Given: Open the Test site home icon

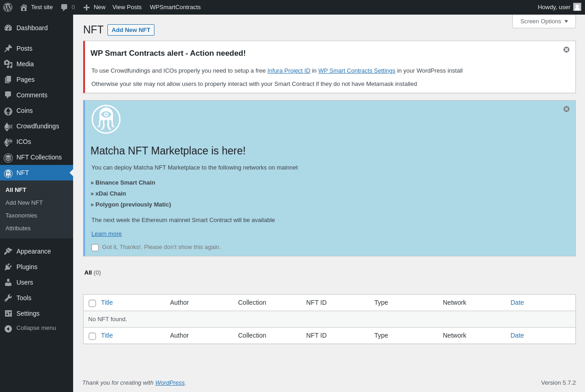Looking at the screenshot, I should click(x=24, y=7).
